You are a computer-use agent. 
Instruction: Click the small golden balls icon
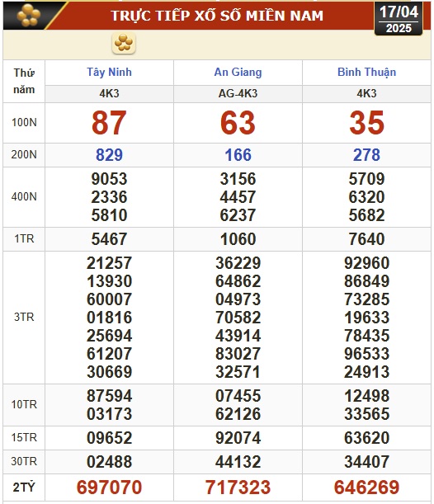click(124, 43)
